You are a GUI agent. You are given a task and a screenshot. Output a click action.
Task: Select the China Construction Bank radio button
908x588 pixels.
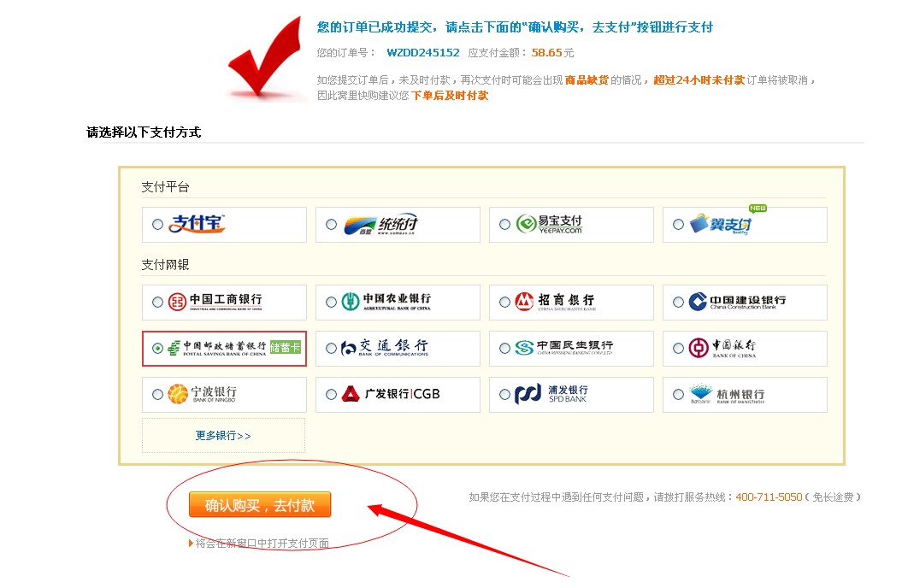click(x=678, y=303)
